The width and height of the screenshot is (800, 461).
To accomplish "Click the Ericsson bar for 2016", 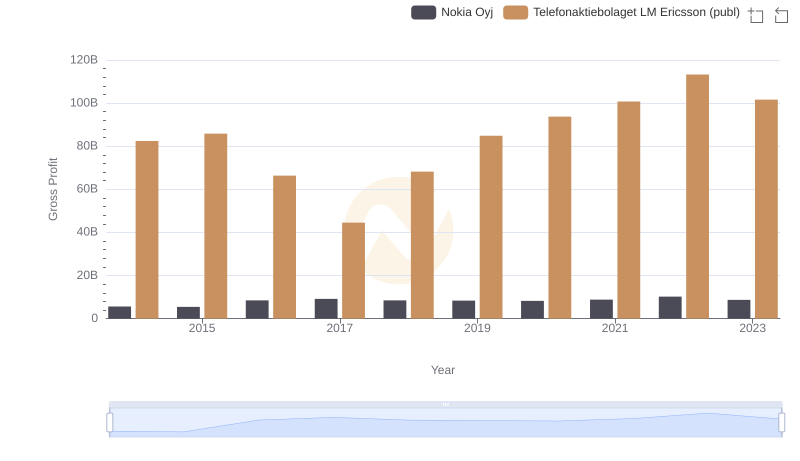I will pyautogui.click(x=285, y=247).
